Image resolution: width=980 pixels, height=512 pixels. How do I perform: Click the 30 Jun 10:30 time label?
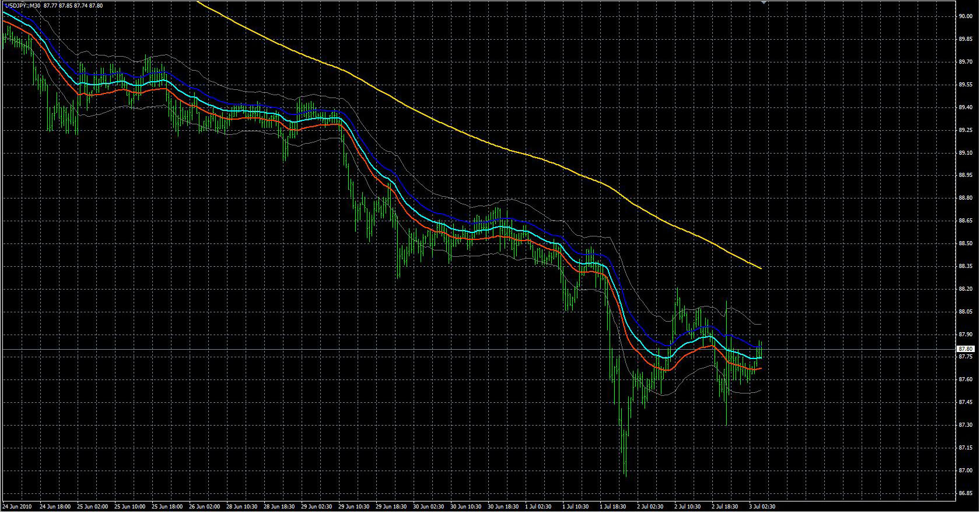[x=466, y=507]
